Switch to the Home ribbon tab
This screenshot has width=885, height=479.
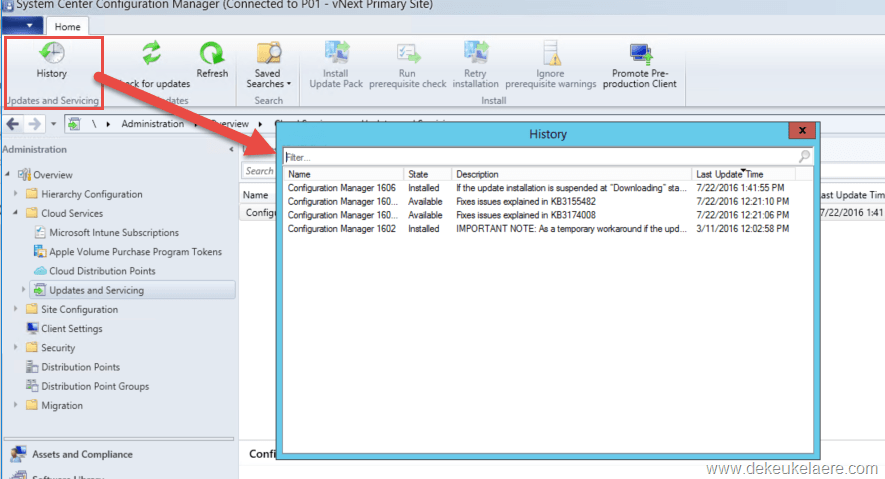[67, 27]
